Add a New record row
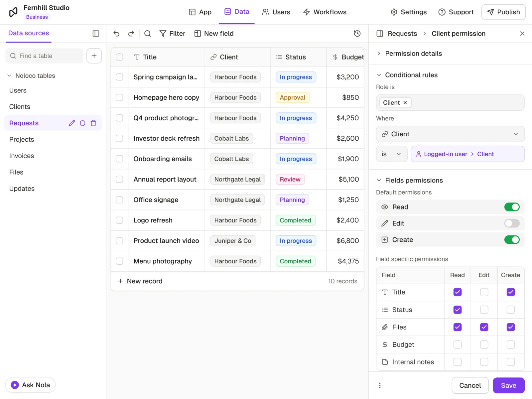The width and height of the screenshot is (532, 399). coord(140,281)
